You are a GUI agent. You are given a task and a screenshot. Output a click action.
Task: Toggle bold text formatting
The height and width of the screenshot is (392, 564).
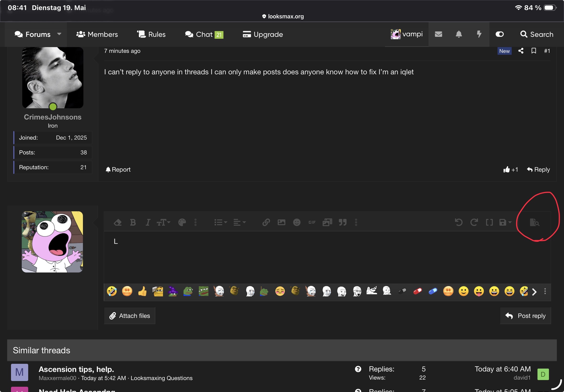pyautogui.click(x=133, y=222)
